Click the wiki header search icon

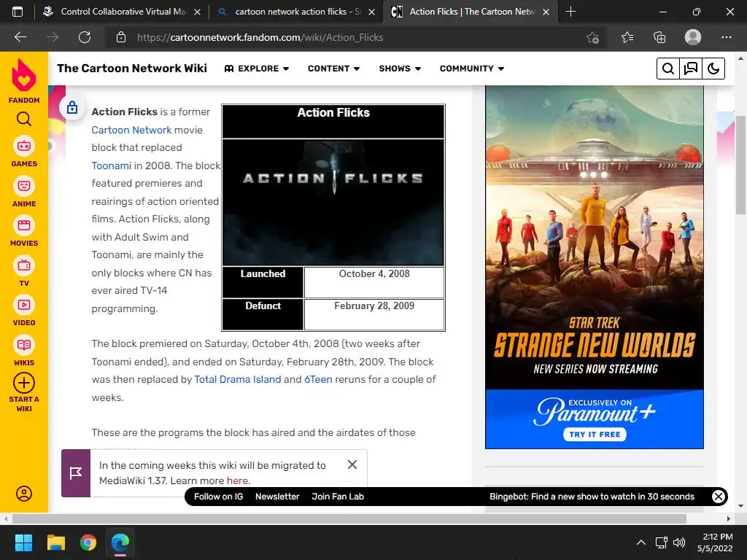tap(668, 69)
